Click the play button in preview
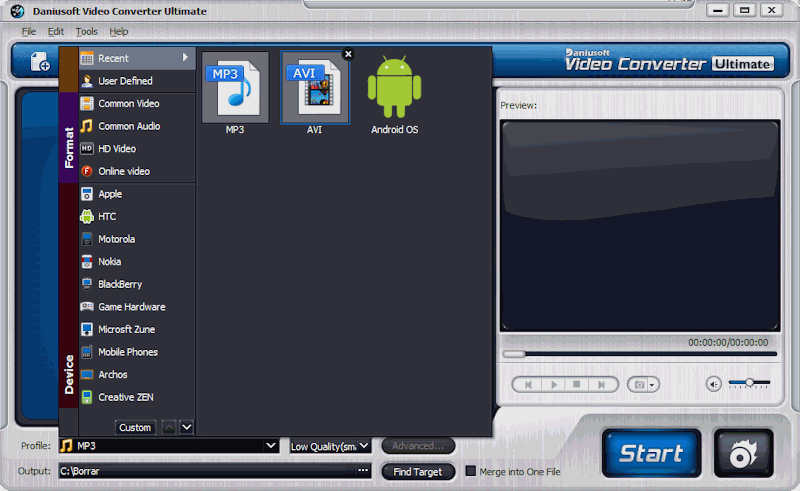800x491 pixels. [x=554, y=384]
